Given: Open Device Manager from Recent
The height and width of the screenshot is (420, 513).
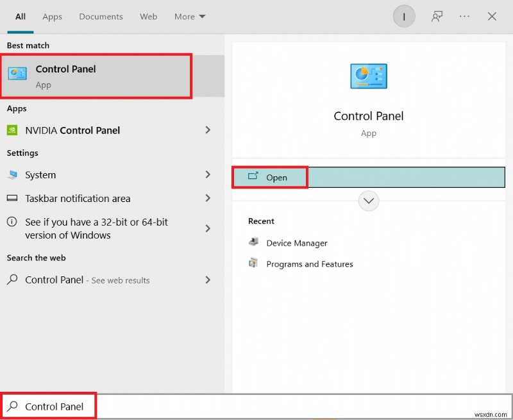Looking at the screenshot, I should [x=296, y=243].
